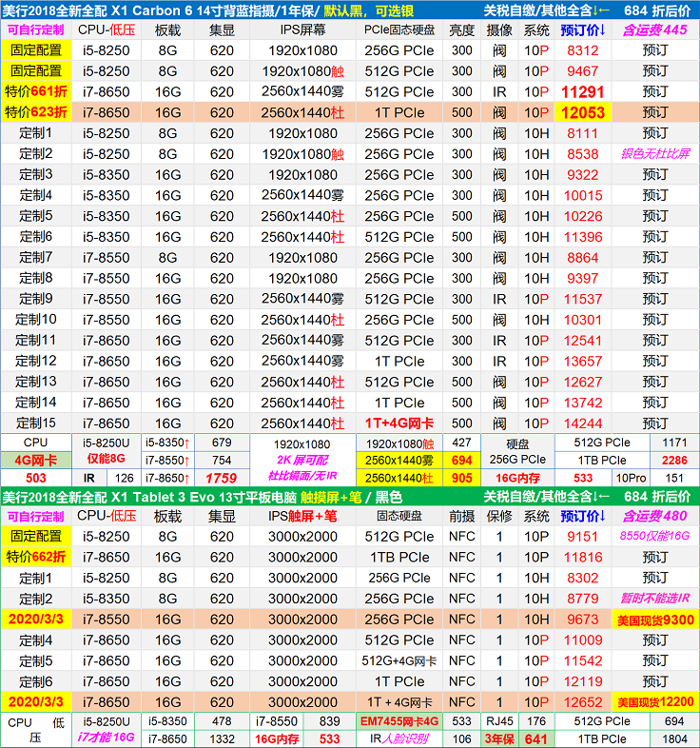700x748 pixels.
Task: Click the 含运费480 shipping note
Action: pos(654,517)
